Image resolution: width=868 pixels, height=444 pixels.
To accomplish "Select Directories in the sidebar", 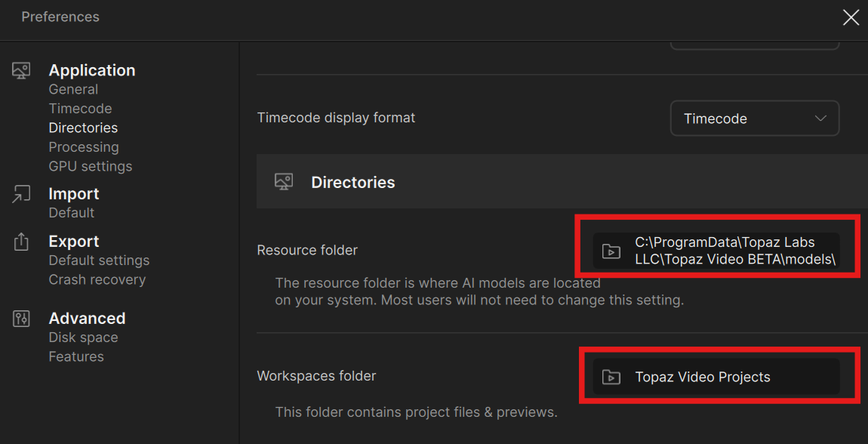I will tap(83, 128).
